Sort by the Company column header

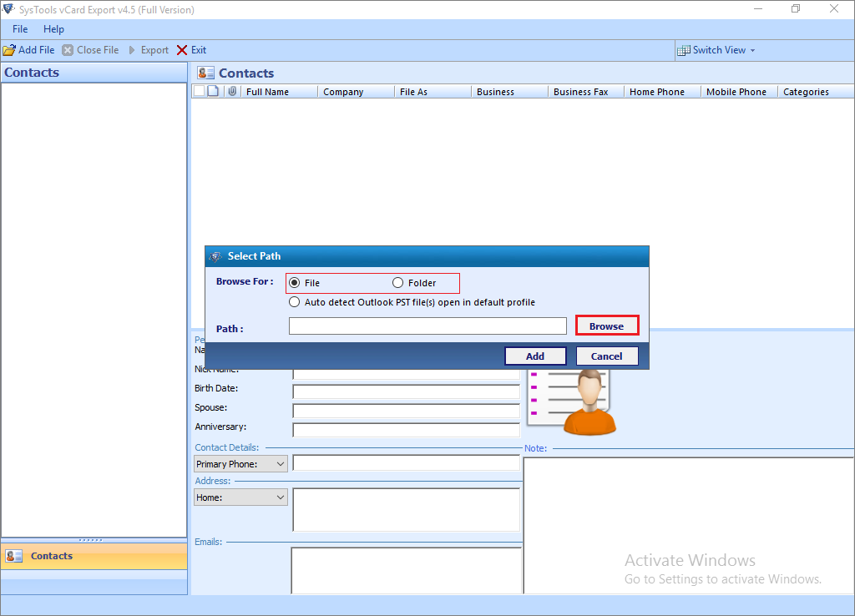(x=356, y=92)
